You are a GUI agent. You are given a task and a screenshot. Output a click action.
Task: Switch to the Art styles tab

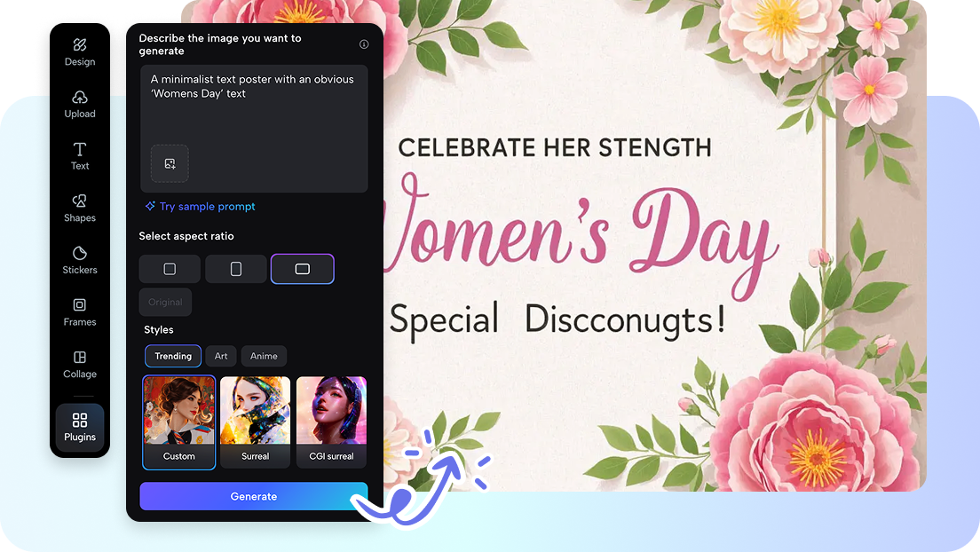[x=221, y=356]
